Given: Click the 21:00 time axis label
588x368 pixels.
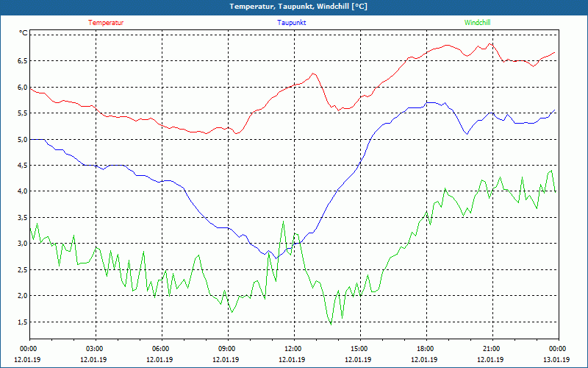Looking at the screenshot, I should click(x=492, y=349).
